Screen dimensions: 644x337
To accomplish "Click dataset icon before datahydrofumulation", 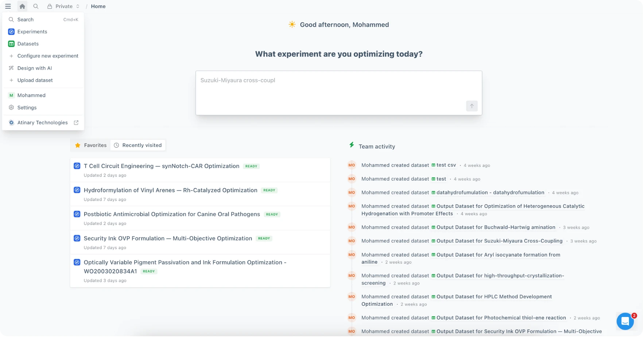I will 433,192.
